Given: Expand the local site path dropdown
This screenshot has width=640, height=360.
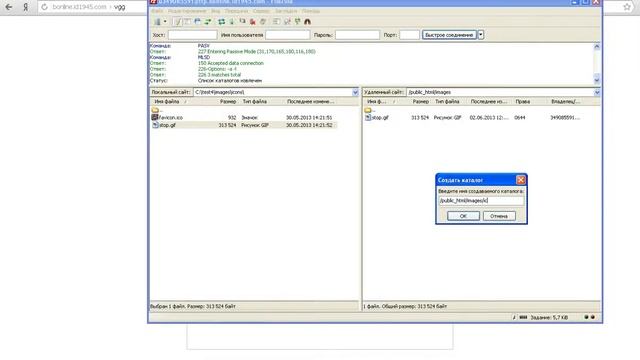Looking at the screenshot, I should click(355, 92).
